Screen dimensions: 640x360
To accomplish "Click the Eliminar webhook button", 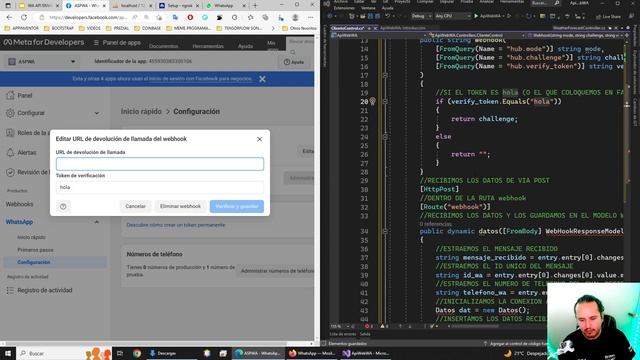I will 180,206.
